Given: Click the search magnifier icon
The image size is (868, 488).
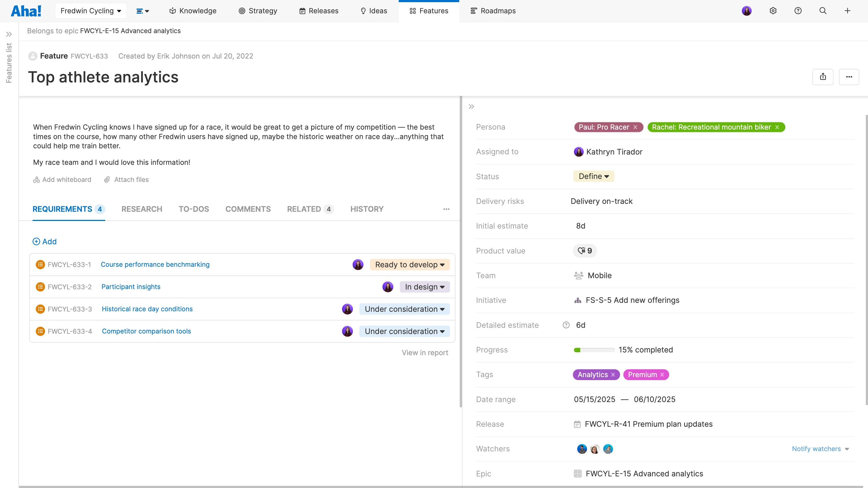Looking at the screenshot, I should click(x=823, y=11).
